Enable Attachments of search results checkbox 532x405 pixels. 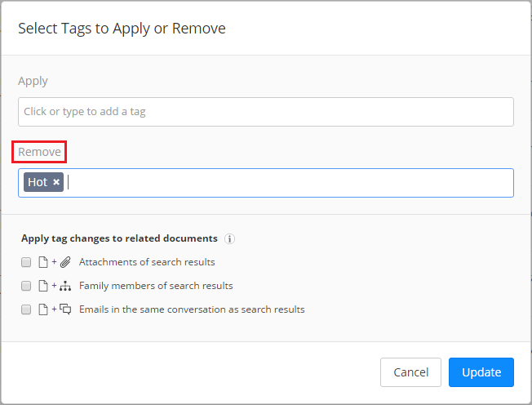tap(26, 262)
